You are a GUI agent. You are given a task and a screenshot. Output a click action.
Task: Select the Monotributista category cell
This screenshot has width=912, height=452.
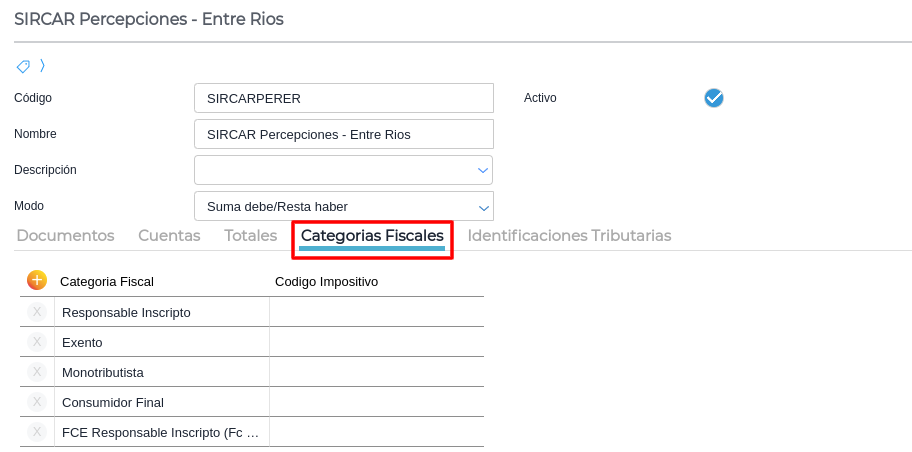pos(160,372)
